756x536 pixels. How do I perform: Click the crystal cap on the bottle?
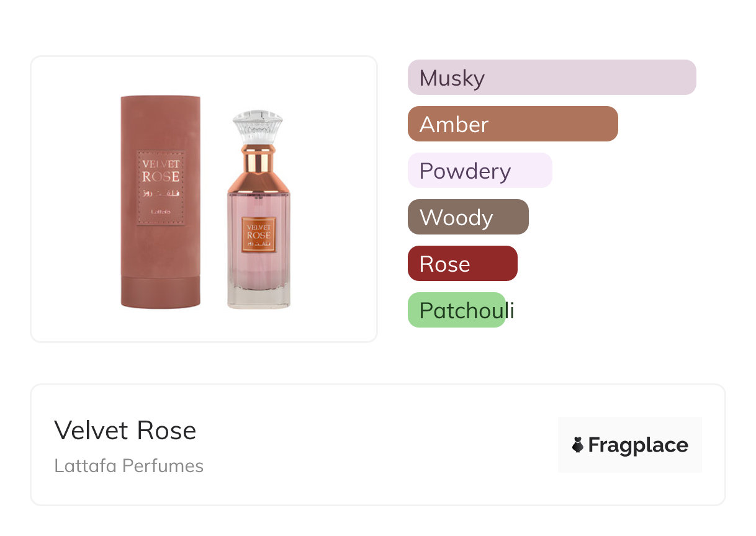coord(258,127)
